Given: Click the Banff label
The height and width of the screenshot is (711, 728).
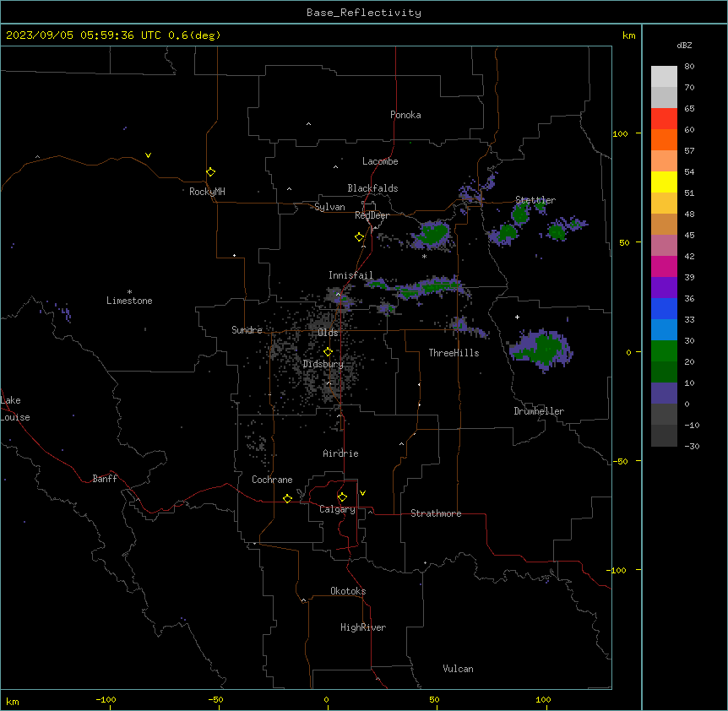Looking at the screenshot, I should pyautogui.click(x=105, y=479).
